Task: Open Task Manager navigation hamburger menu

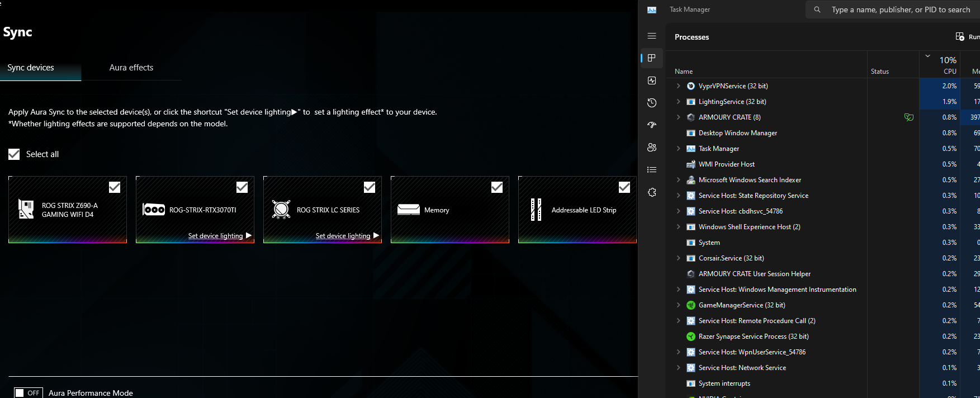Action: click(x=652, y=36)
